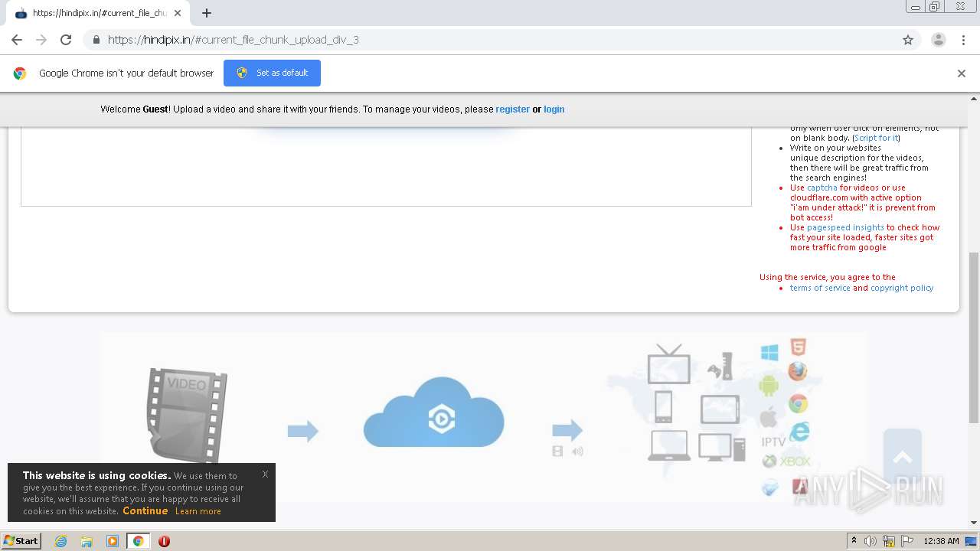
Task: Open the copyright policy link
Action: 902,288
